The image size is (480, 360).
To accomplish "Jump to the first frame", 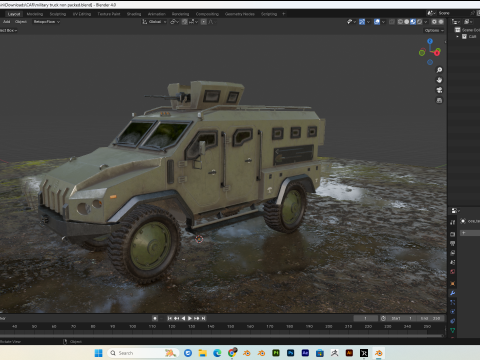I will pyautogui.click(x=170, y=318).
